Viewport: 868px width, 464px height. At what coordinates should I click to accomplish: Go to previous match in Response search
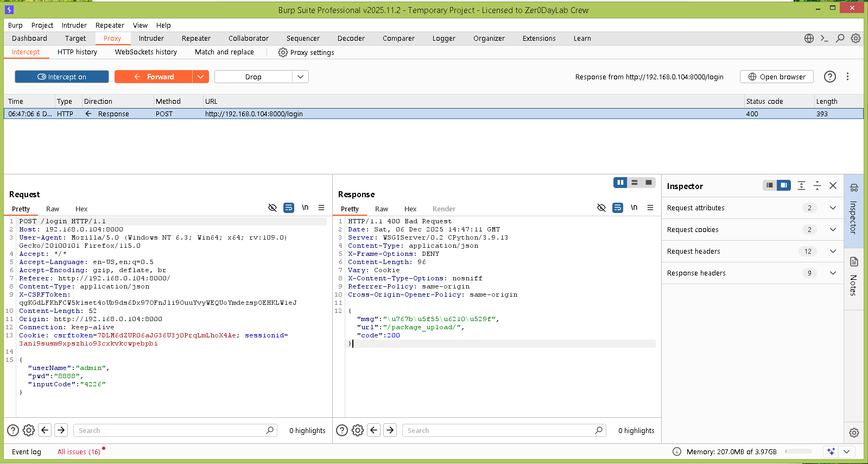374,430
